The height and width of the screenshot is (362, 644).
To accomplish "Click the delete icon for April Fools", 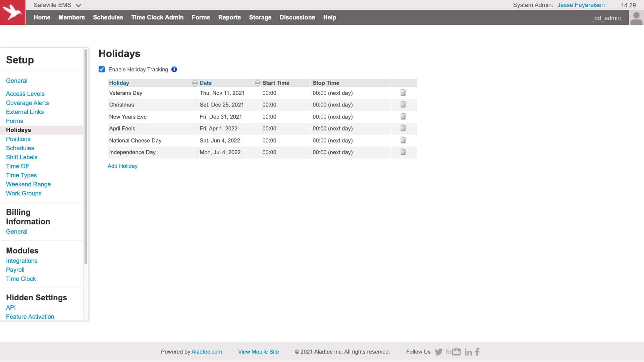I will click(x=403, y=128).
